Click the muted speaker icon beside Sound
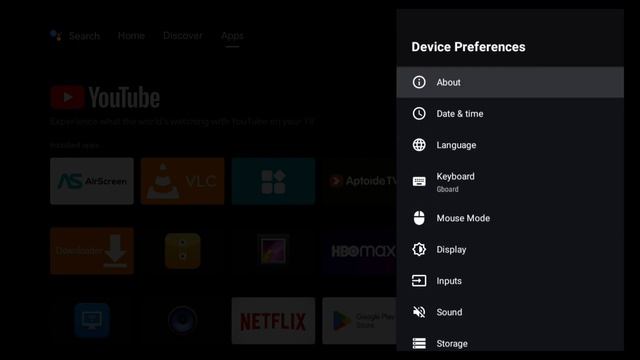 point(419,312)
